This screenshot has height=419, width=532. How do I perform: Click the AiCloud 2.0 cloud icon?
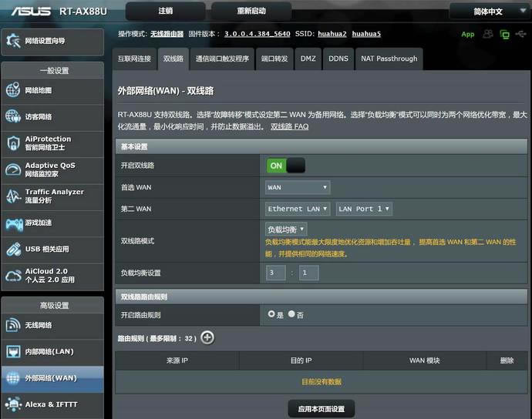(x=13, y=275)
